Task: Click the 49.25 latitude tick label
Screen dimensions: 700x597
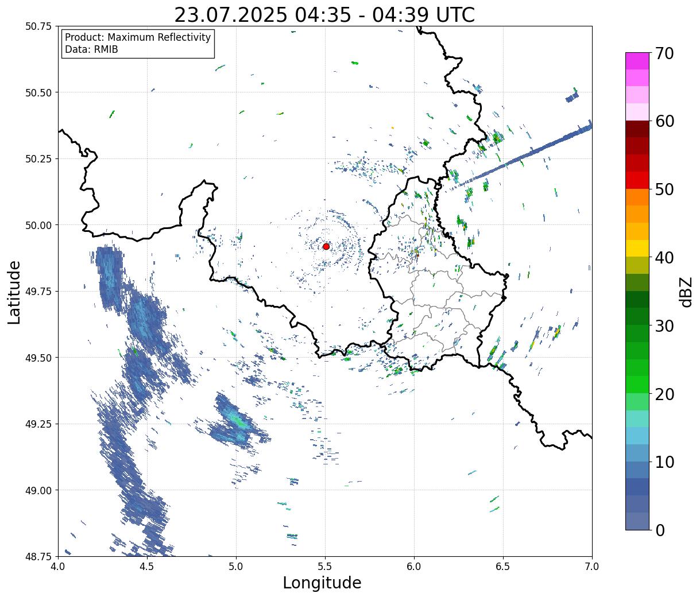Action: (38, 424)
